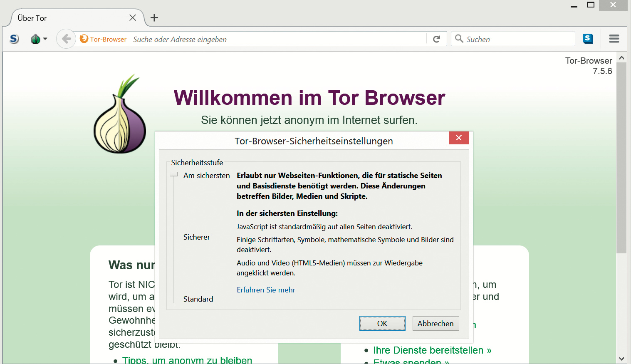This screenshot has height=364, width=631.
Task: Open the Etwas spenden link
Action: coord(411,361)
